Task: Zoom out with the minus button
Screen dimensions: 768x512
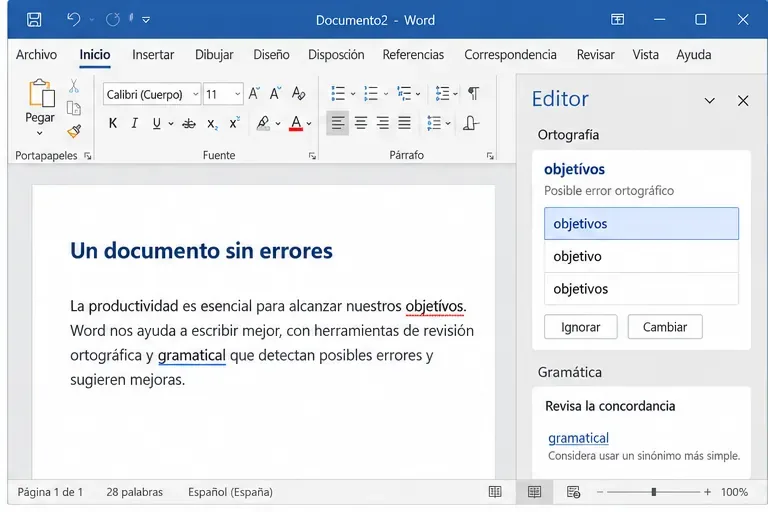Action: pos(600,492)
